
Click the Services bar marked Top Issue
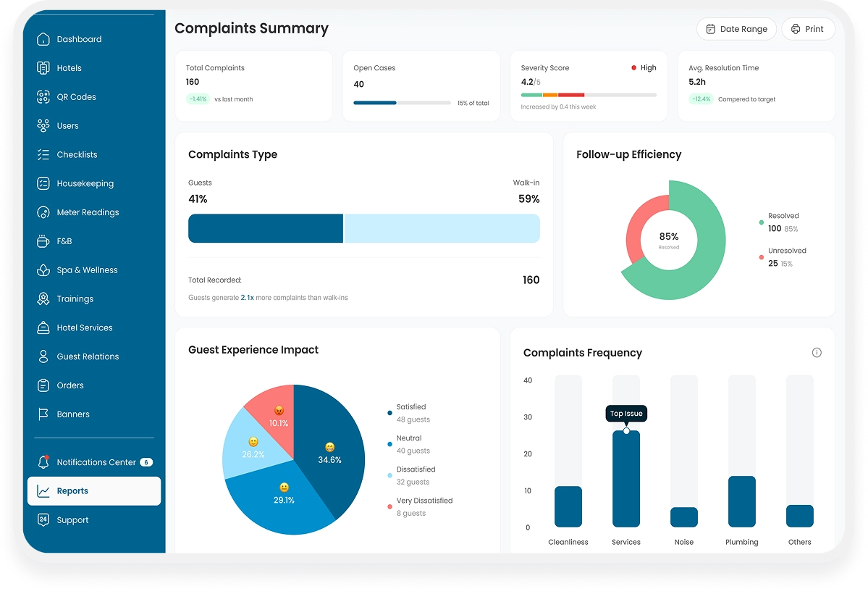626,478
